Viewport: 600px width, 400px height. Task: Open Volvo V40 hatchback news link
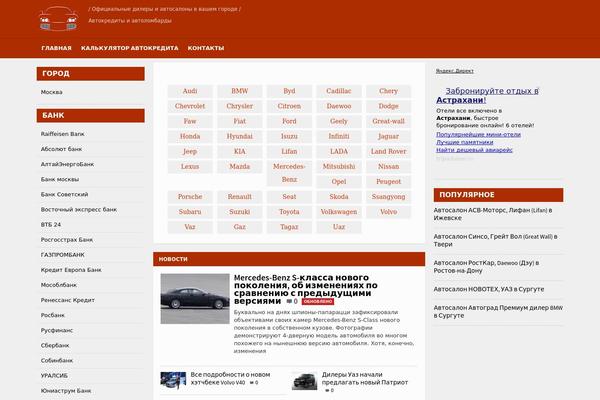[x=230, y=378]
